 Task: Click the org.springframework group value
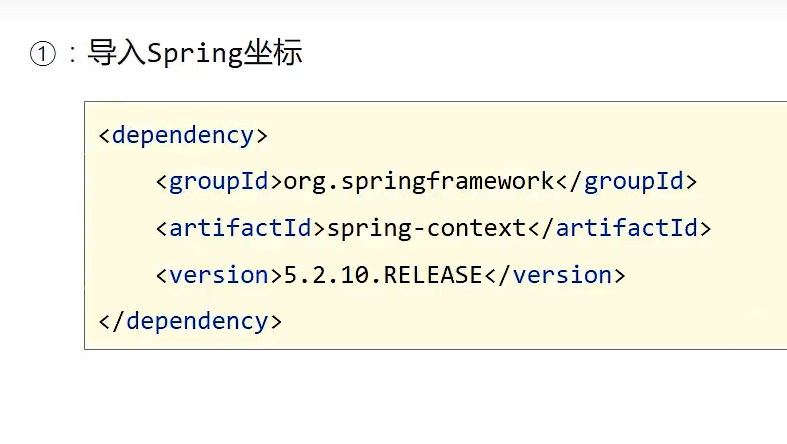[419, 181]
